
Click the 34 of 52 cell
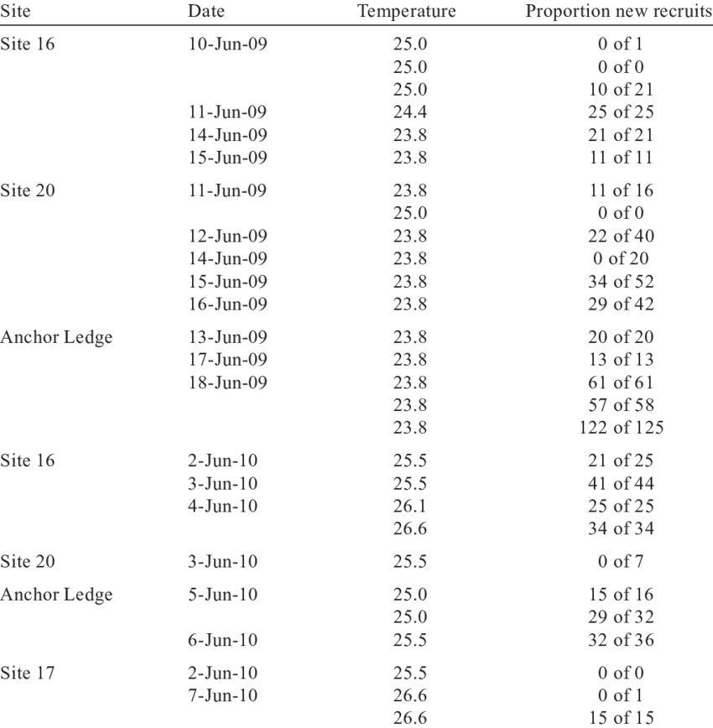[622, 281]
